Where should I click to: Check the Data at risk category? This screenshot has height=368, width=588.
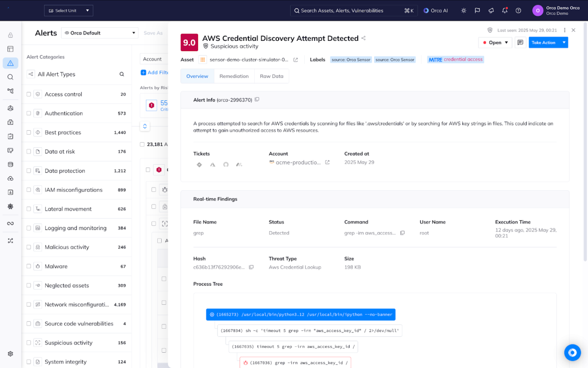(x=28, y=152)
